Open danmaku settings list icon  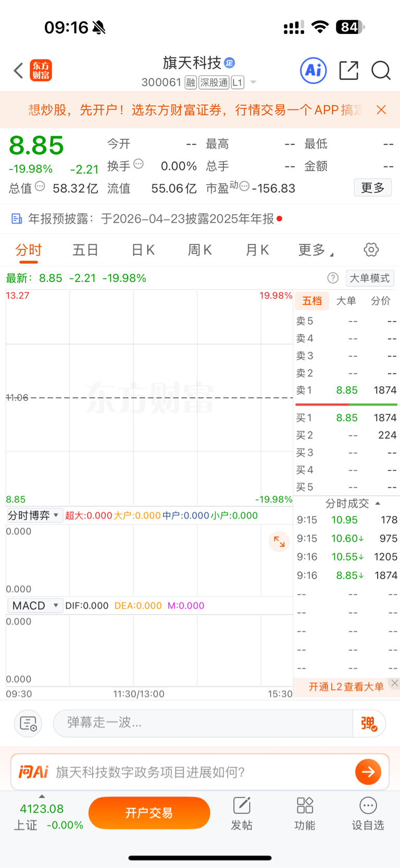point(28,724)
